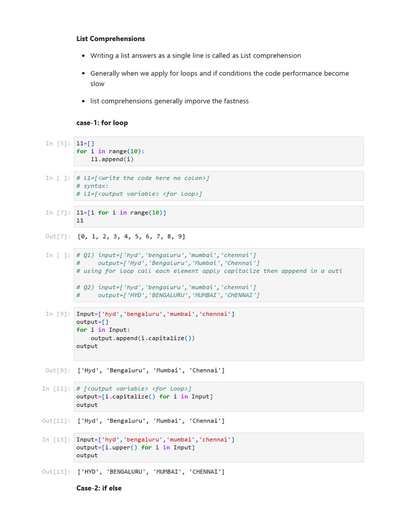This screenshot has width=399, height=532.
Task: Click the "Case-2: if else" heading
Action: click(99, 488)
